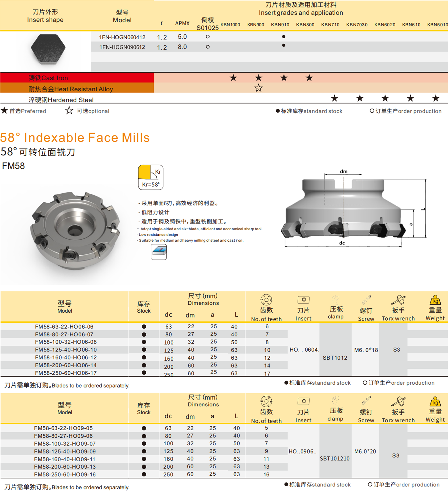Image resolution: width=448 pixels, height=494 pixels.
Task: Click the 1FN-HOGN090612 model entry
Action: click(x=122, y=47)
